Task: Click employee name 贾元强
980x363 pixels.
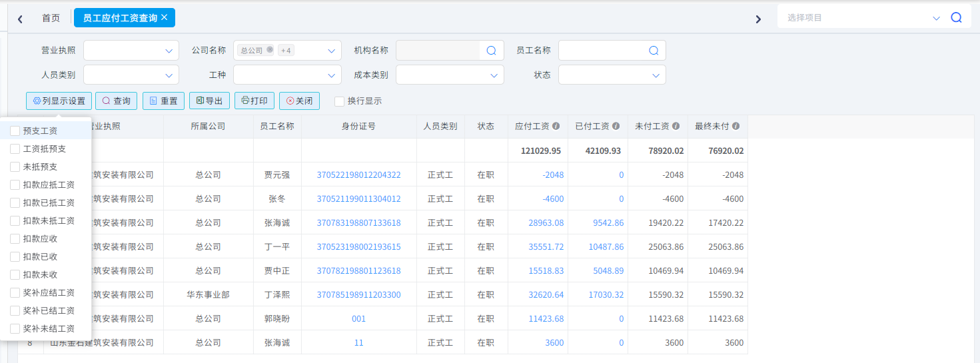Action: click(277, 175)
